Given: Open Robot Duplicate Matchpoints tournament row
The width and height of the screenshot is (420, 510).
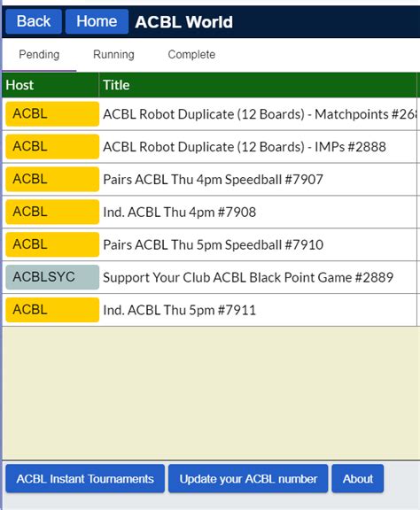Looking at the screenshot, I should pyautogui.click(x=210, y=114).
